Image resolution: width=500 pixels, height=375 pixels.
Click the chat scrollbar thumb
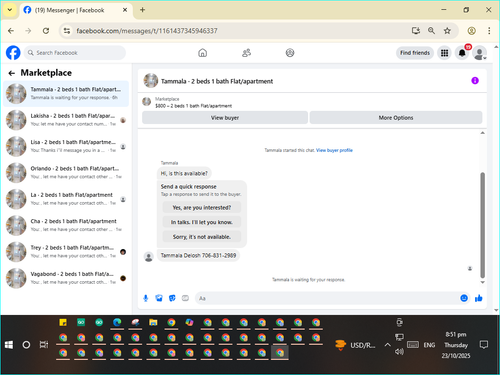click(482, 225)
